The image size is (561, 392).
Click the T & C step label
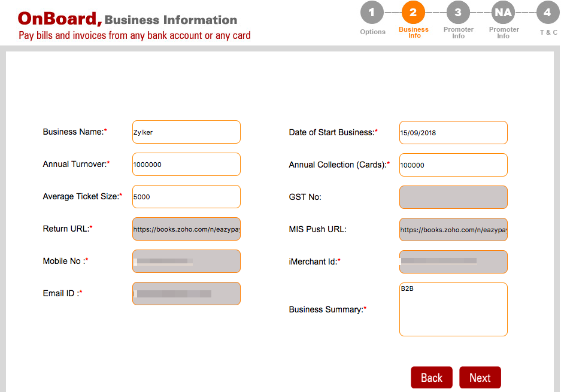click(548, 32)
